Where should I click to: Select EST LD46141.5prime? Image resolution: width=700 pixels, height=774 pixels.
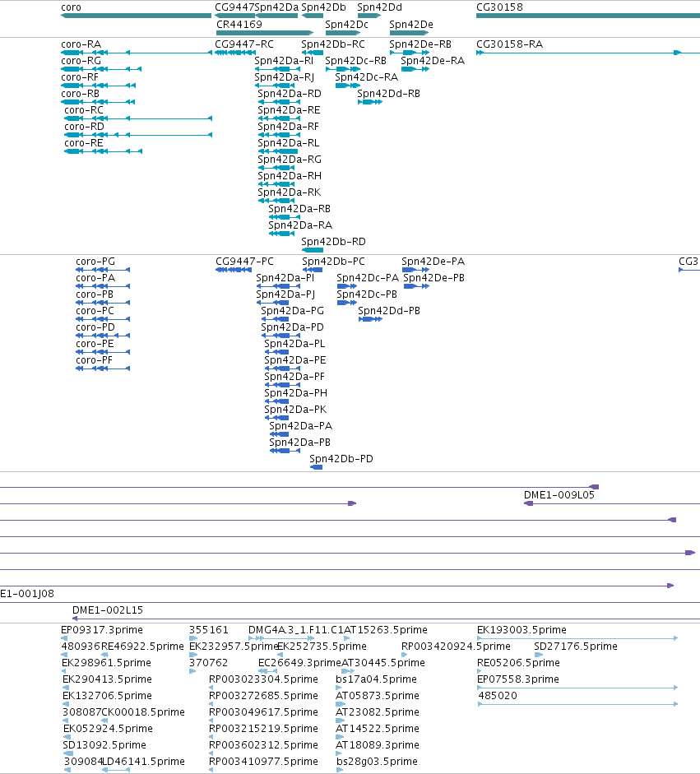click(x=116, y=770)
